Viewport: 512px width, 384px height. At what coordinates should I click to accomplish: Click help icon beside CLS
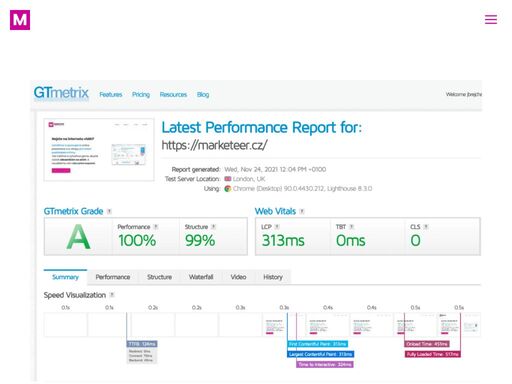(426, 227)
